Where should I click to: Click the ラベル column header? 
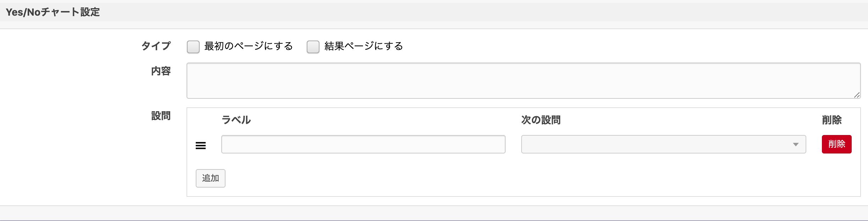point(236,120)
